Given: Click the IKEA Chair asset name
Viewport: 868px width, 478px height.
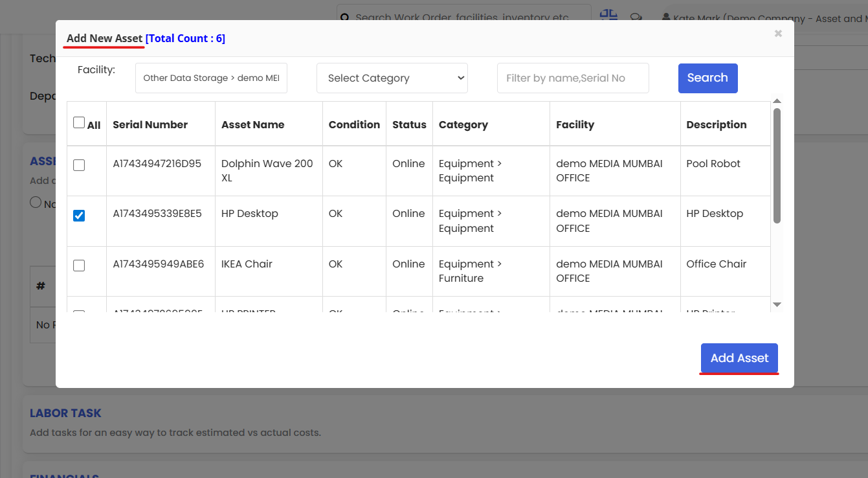Looking at the screenshot, I should click(247, 264).
